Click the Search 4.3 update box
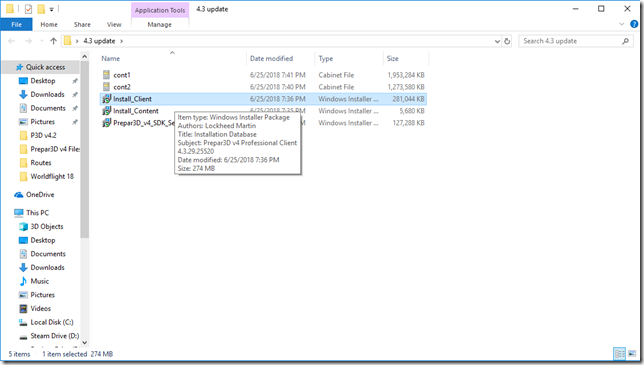The width and height of the screenshot is (644, 365). pos(575,41)
